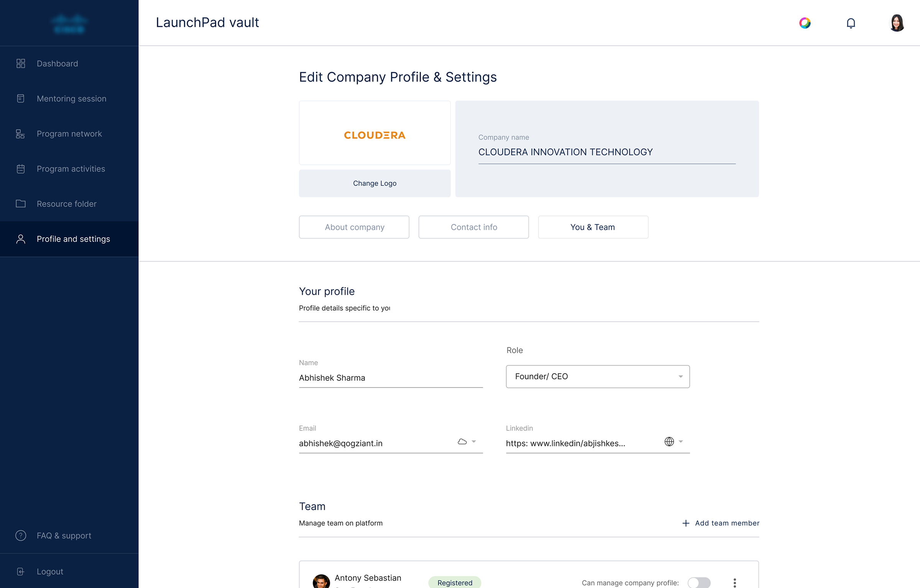Click the globe icon in Linkedin field
This screenshot has height=588, width=920.
(x=669, y=442)
